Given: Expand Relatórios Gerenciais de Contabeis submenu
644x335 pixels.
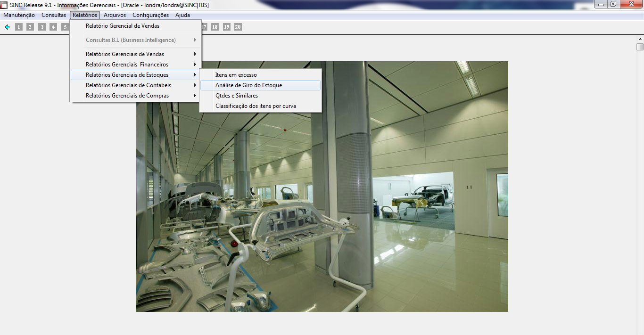Looking at the screenshot, I should [x=136, y=85].
